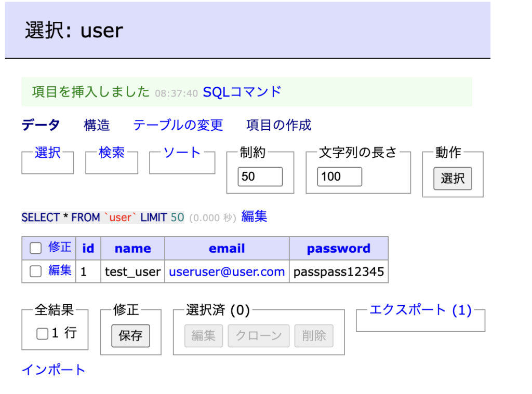The width and height of the screenshot is (532, 394).
Task: Click the disabled クローン button
Action: tap(259, 336)
